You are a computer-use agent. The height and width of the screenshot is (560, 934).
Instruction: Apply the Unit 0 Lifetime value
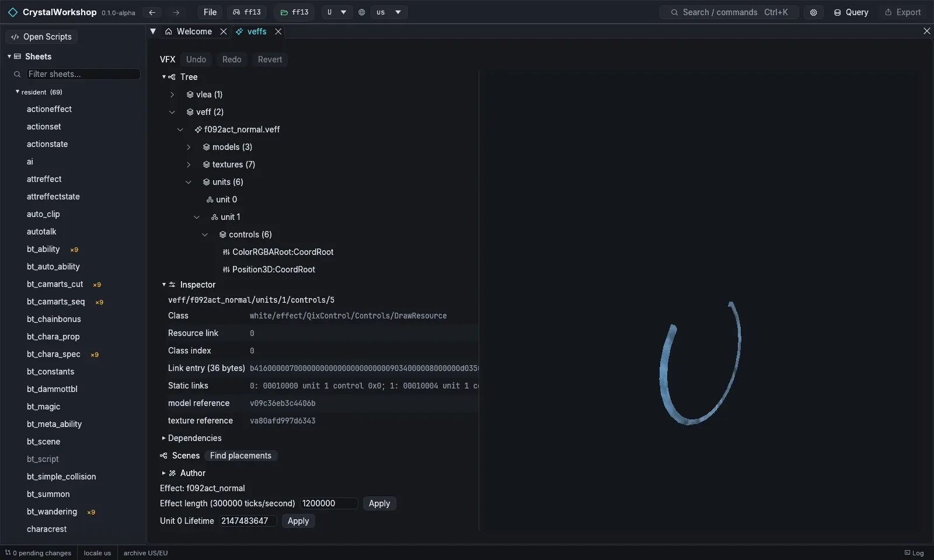[298, 521]
